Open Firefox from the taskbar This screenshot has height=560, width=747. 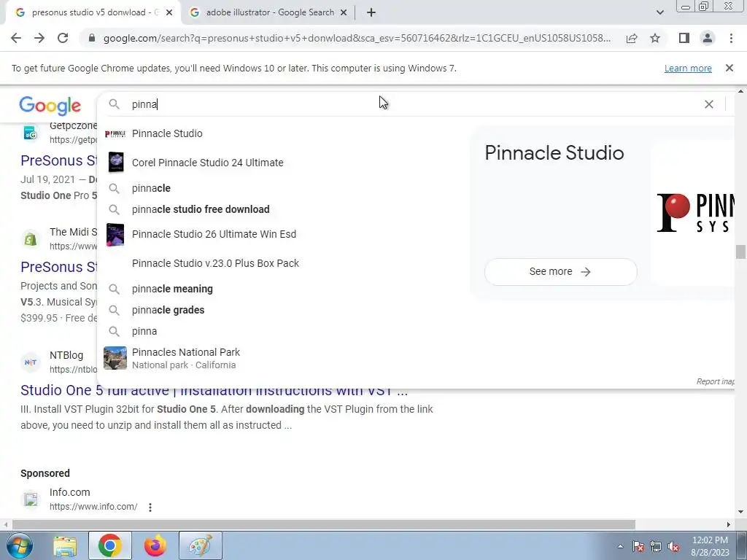[x=155, y=545]
